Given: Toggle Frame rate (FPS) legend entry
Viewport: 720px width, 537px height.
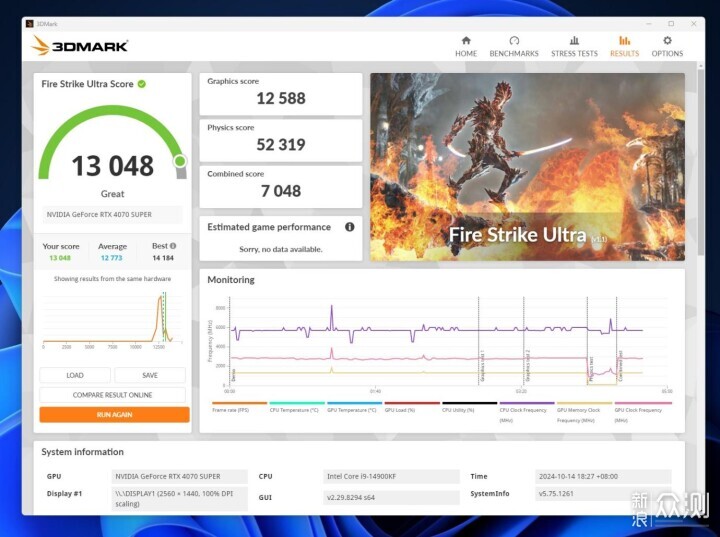Looking at the screenshot, I should pyautogui.click(x=239, y=408).
